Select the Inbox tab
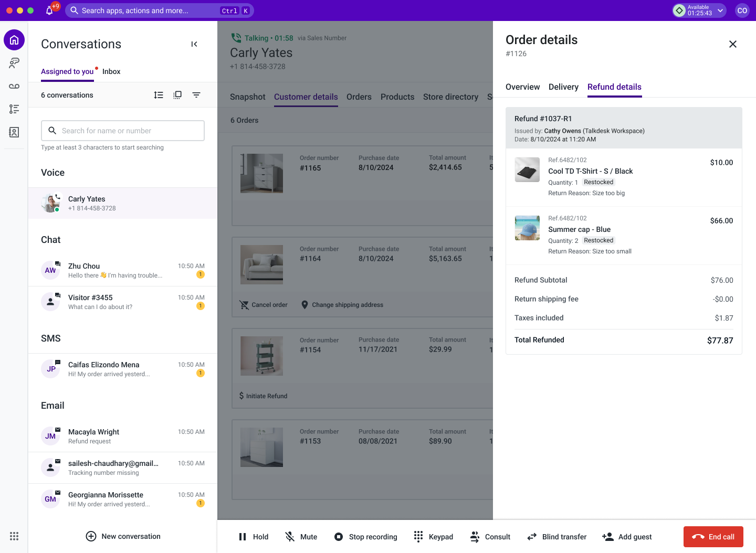 point(111,71)
